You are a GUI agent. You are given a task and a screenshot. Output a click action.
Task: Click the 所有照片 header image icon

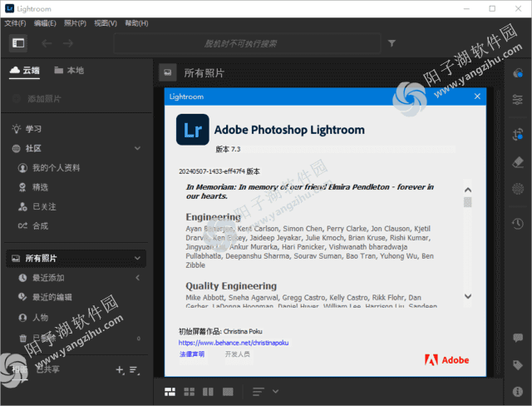(168, 72)
